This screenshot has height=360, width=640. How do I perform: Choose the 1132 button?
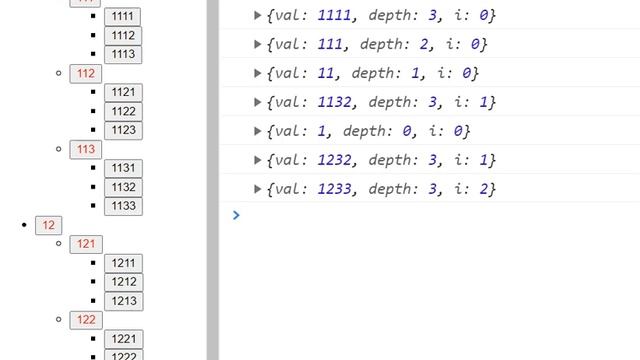coord(123,187)
